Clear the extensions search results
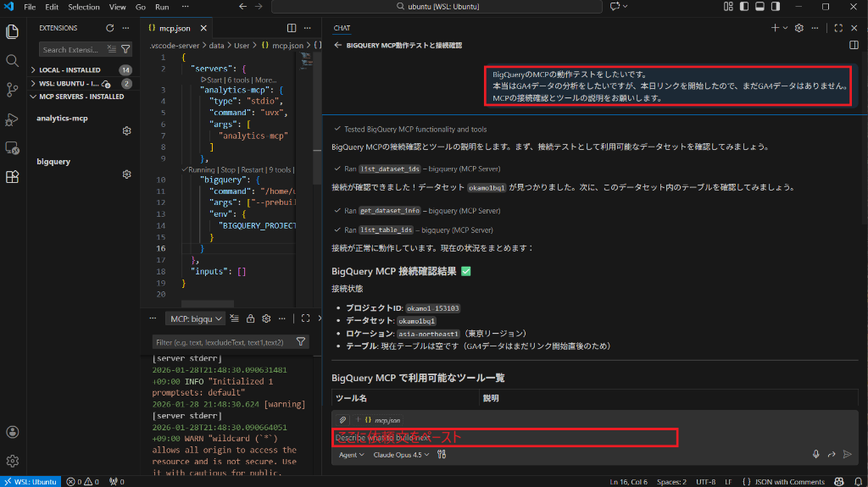 (112, 49)
